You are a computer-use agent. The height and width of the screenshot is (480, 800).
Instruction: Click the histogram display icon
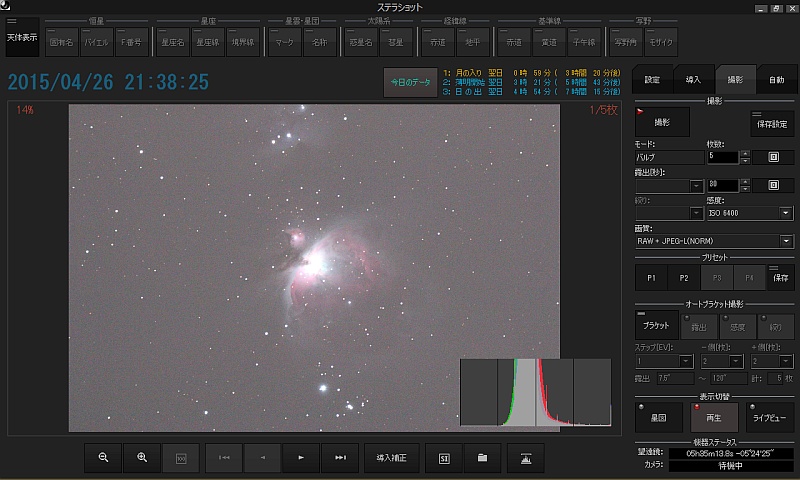pyautogui.click(x=525, y=457)
